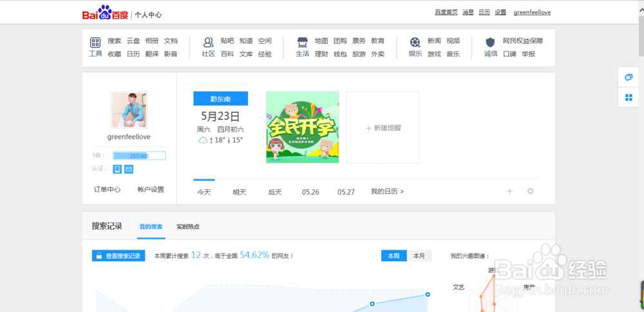Open the 全民开学 promo image
This screenshot has width=644, height=312.
(x=303, y=127)
